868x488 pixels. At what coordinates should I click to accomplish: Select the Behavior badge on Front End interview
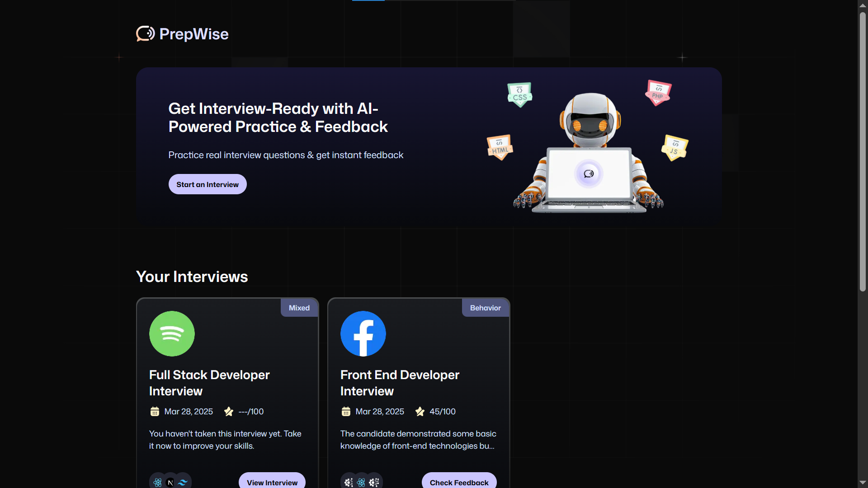click(x=485, y=308)
